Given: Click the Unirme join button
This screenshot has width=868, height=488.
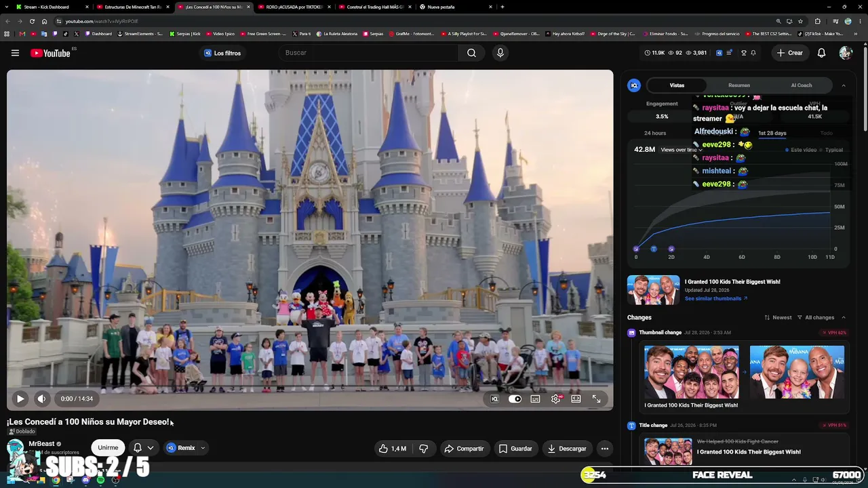Looking at the screenshot, I should tap(108, 447).
